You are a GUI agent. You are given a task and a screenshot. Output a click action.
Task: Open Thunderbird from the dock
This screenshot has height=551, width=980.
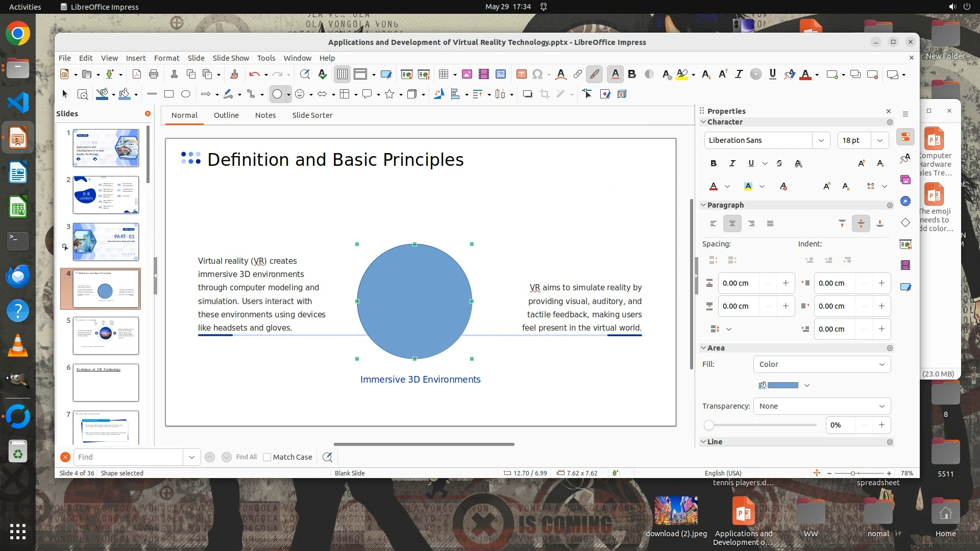pos(18,276)
